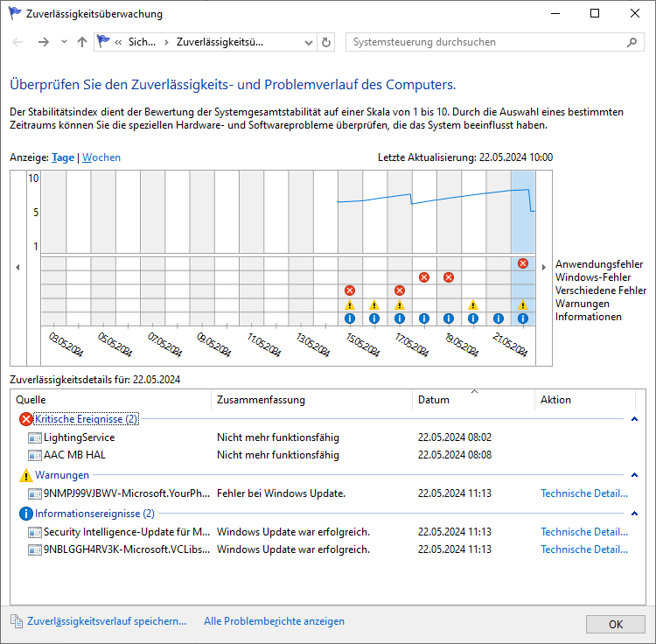The height and width of the screenshot is (644, 656).
Task: Click the information icon for 21.05.2024
Action: click(499, 318)
